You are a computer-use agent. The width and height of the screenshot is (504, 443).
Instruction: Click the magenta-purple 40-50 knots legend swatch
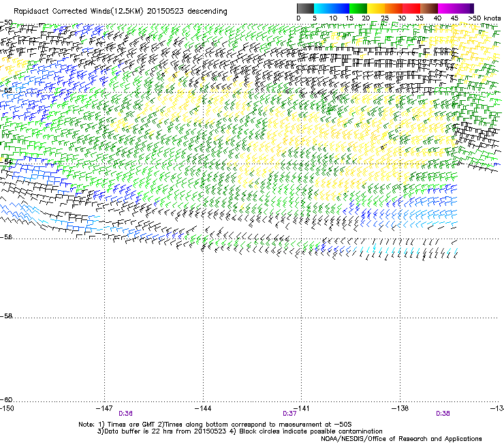(x=456, y=8)
